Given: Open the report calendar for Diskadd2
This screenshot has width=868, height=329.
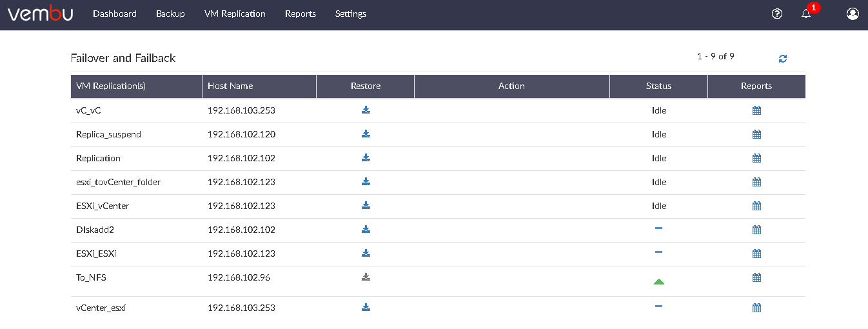Looking at the screenshot, I should pos(756,230).
